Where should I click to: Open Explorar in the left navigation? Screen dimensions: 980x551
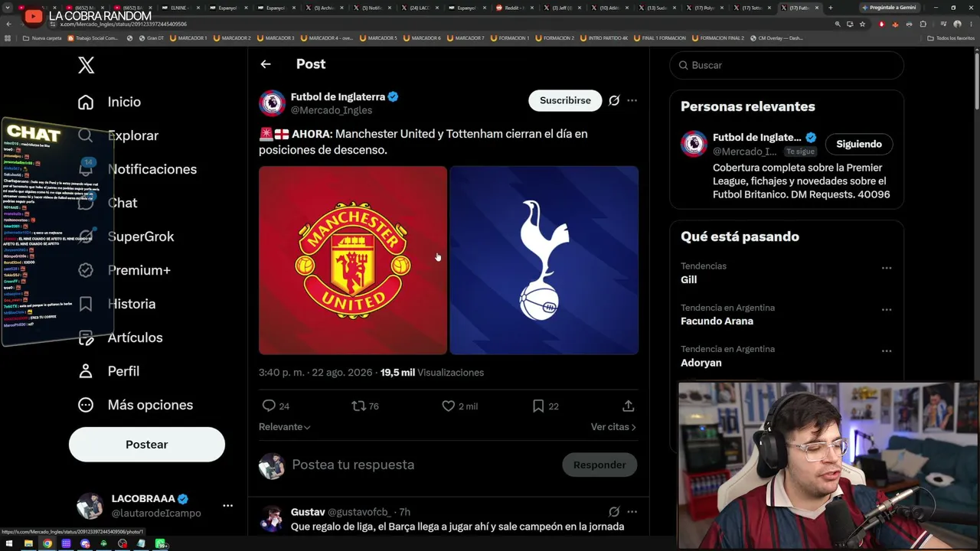coord(119,135)
